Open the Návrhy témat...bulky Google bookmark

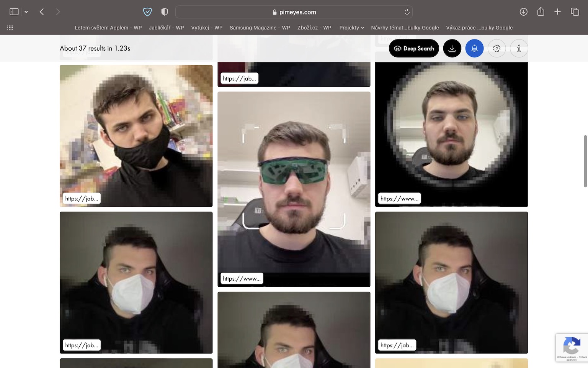[405, 28]
